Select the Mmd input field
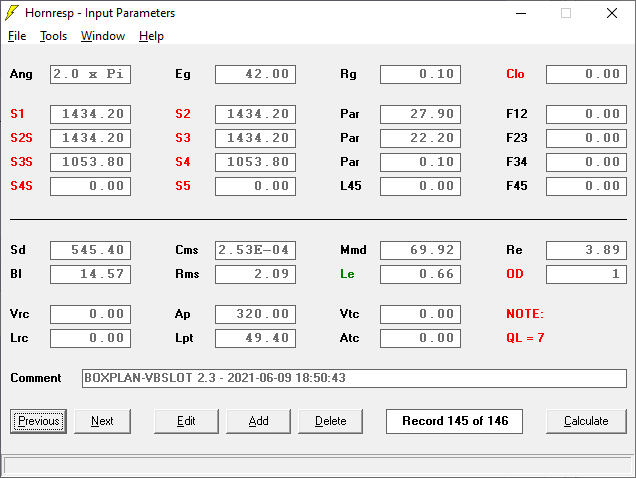The width and height of the screenshot is (636, 478). (421, 250)
